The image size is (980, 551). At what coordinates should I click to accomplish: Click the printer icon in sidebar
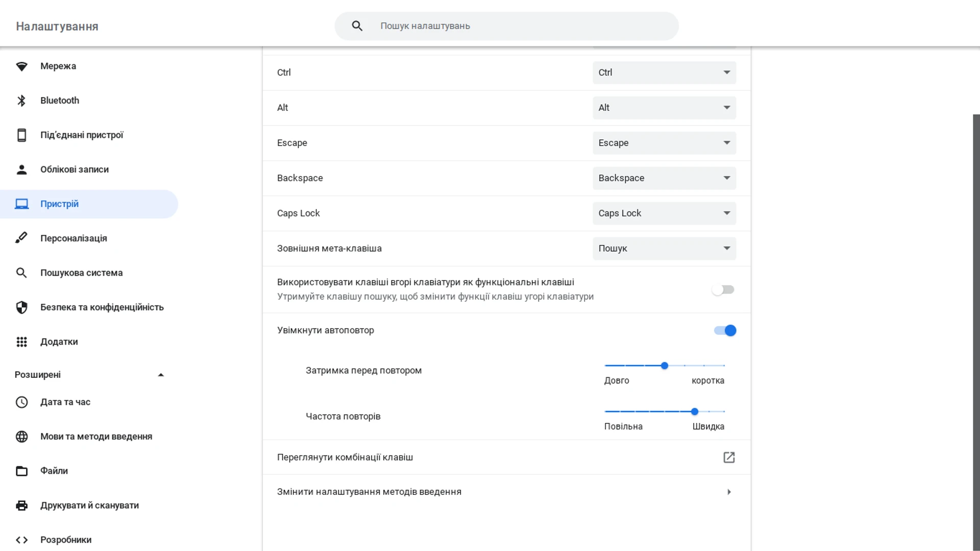click(21, 506)
